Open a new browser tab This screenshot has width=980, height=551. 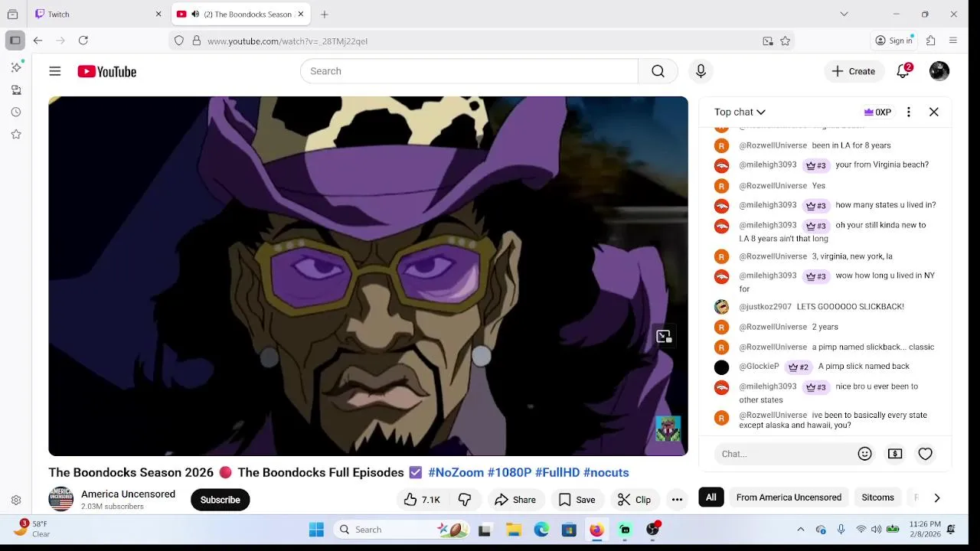[325, 15]
